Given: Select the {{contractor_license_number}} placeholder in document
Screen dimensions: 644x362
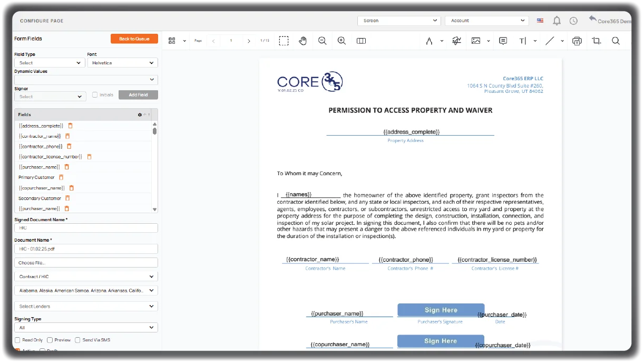Looking at the screenshot, I should 497,260.
